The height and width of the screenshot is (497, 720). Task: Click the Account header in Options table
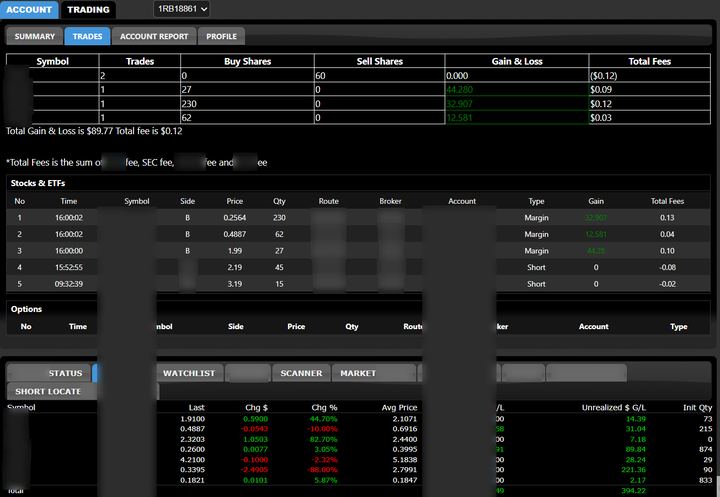click(x=594, y=327)
